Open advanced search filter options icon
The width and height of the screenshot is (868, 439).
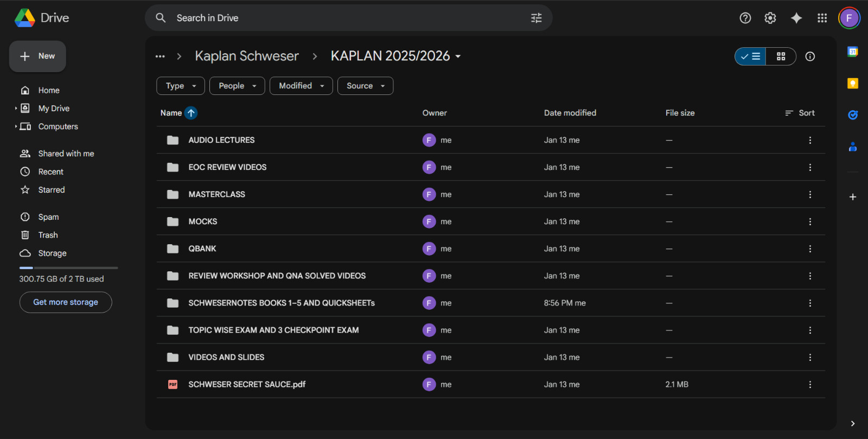536,18
